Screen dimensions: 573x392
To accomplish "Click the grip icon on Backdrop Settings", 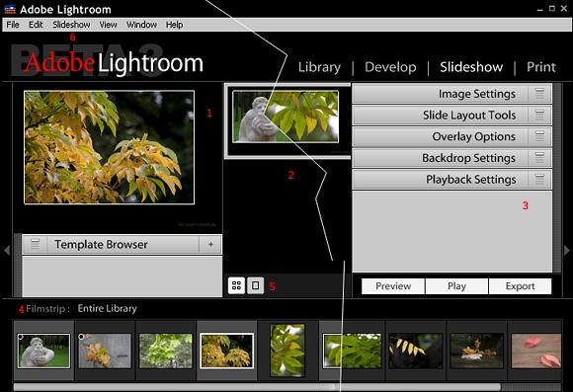I will tap(539, 158).
